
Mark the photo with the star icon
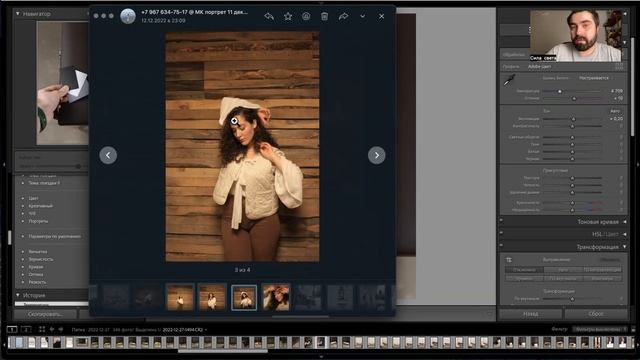pos(288,16)
